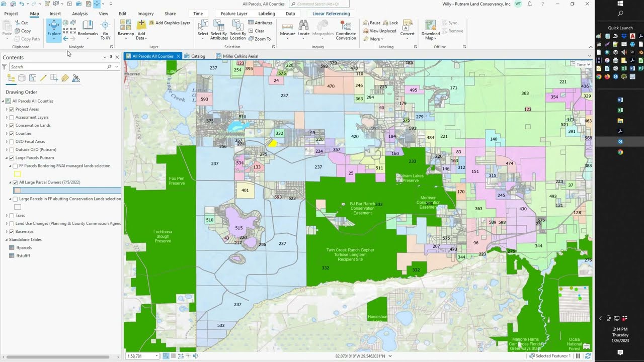This screenshot has height=362, width=644.
Task: Collapse the Large Parcels Putnam group
Action: point(7,157)
